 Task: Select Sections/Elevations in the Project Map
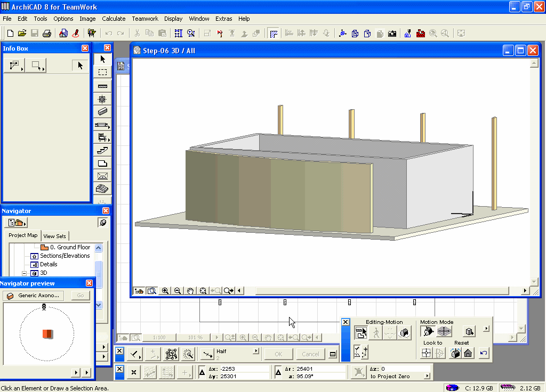point(65,256)
